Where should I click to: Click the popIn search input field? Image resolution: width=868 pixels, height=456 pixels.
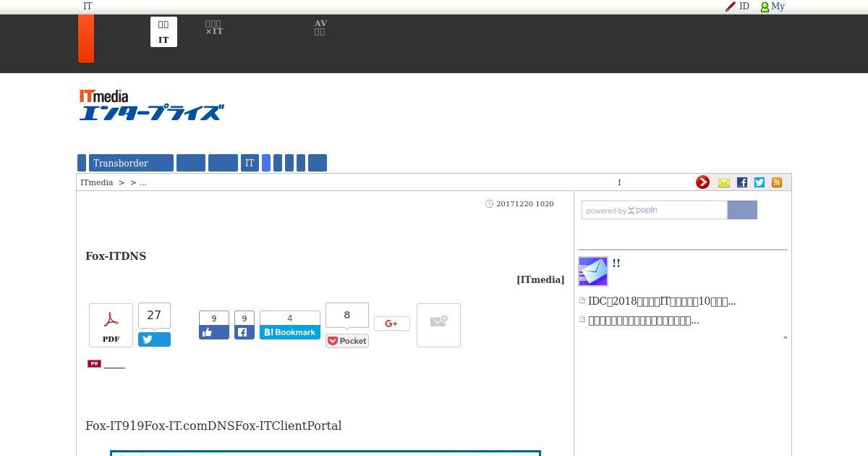coord(655,210)
